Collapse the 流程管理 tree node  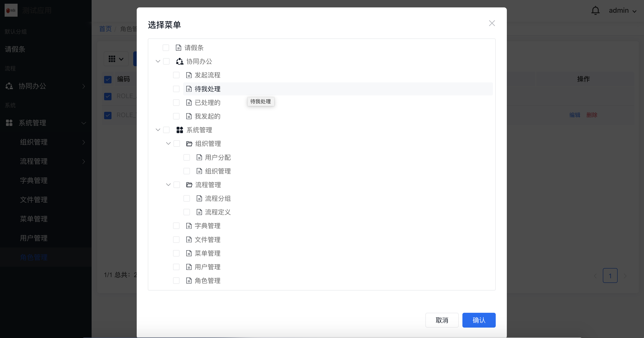[168, 185]
